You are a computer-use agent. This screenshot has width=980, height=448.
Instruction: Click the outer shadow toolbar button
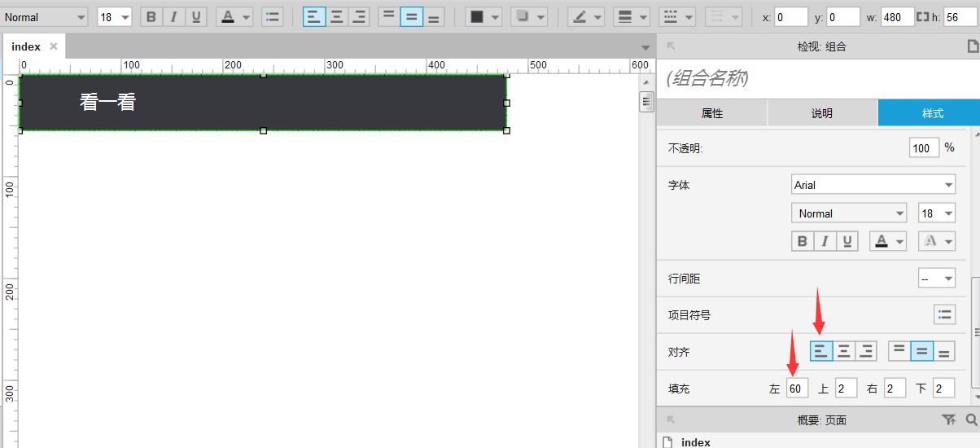point(523,17)
